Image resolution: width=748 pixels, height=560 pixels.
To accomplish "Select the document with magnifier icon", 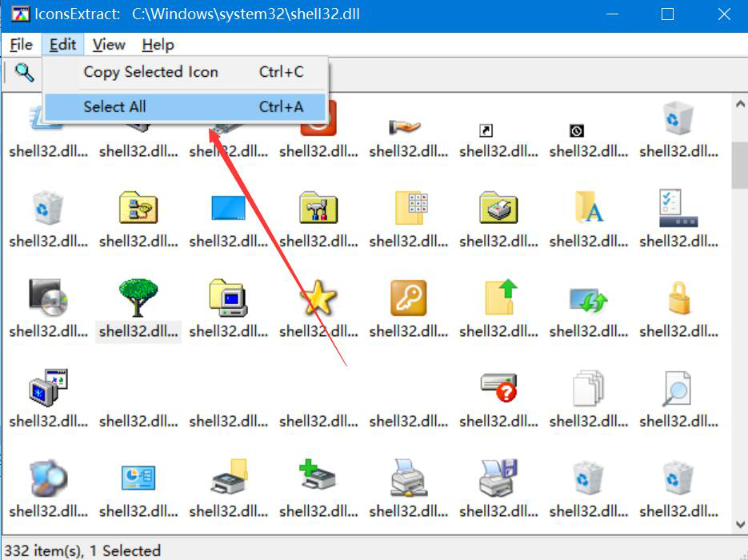I will coord(677,388).
